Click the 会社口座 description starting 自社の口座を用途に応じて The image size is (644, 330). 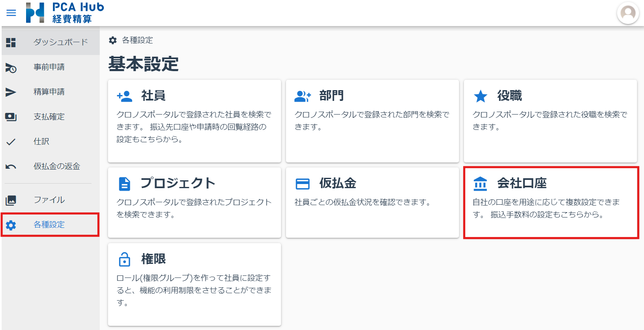[546, 208]
